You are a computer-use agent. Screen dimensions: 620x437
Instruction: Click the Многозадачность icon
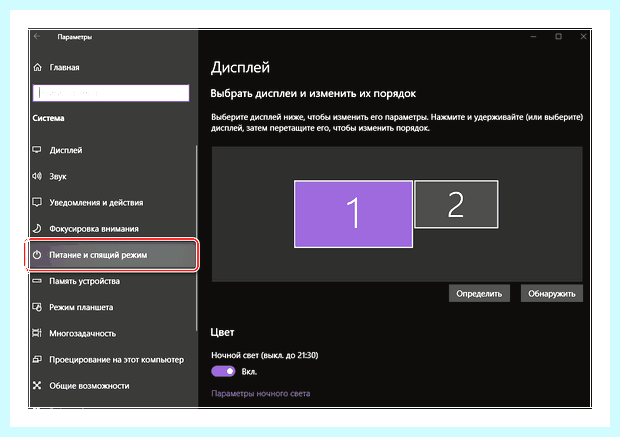37,333
